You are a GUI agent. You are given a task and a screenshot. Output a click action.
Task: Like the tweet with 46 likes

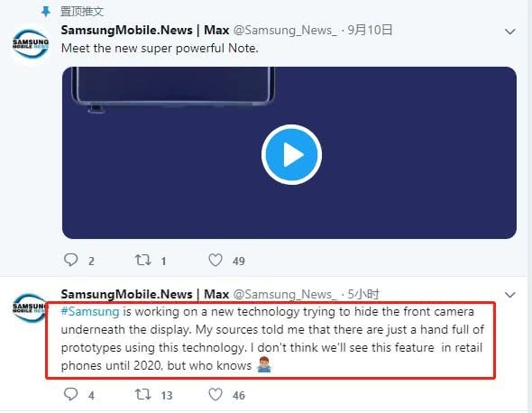click(216, 394)
